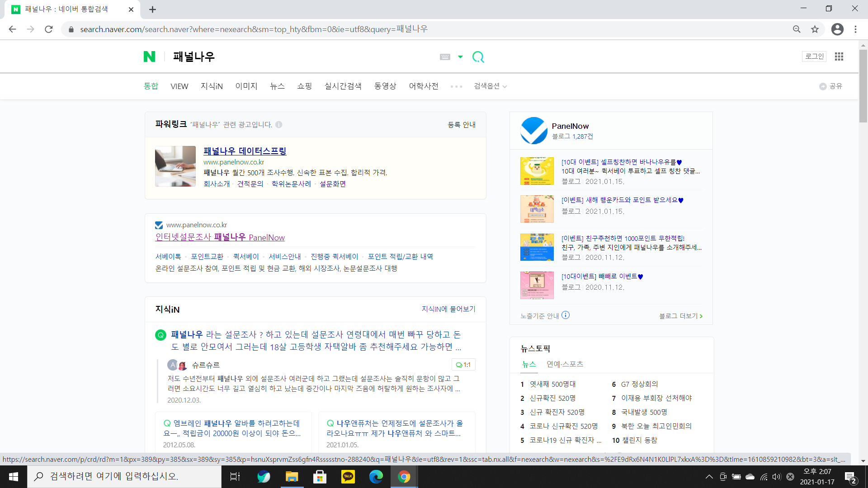This screenshot has width=868, height=488.
Task: Click the exposure criteria info icon
Action: click(x=566, y=315)
